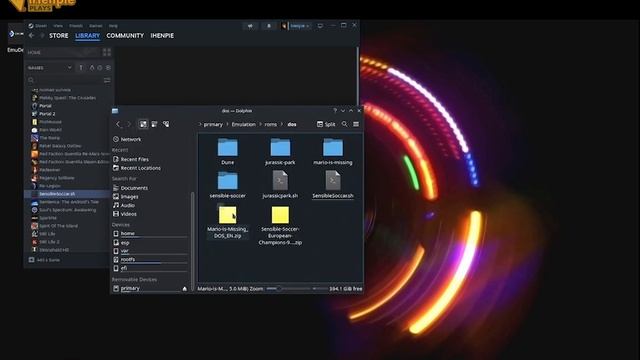
Task: Switch Dolphin to compact view mode
Action: tap(154, 124)
